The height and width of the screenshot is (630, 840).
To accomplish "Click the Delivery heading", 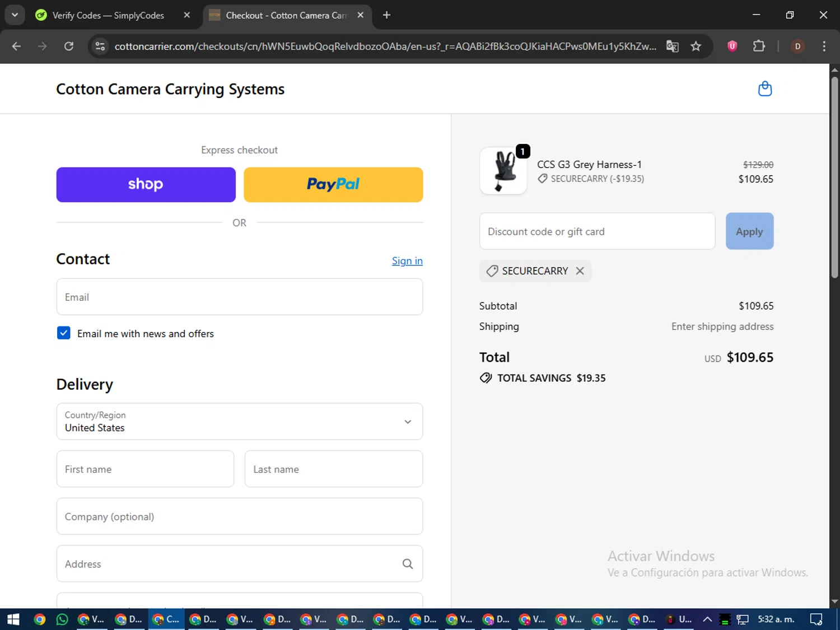I will (85, 384).
